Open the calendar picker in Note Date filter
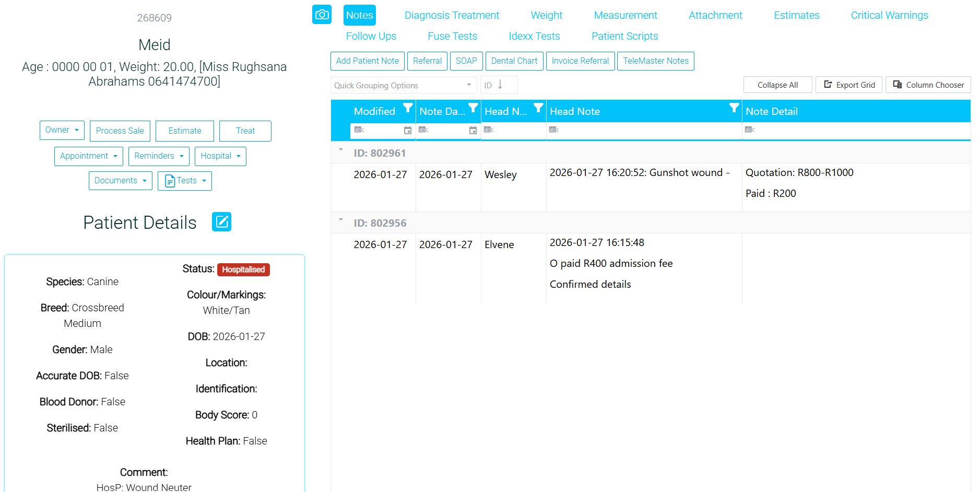Image resolution: width=980 pixels, height=492 pixels. point(473,131)
